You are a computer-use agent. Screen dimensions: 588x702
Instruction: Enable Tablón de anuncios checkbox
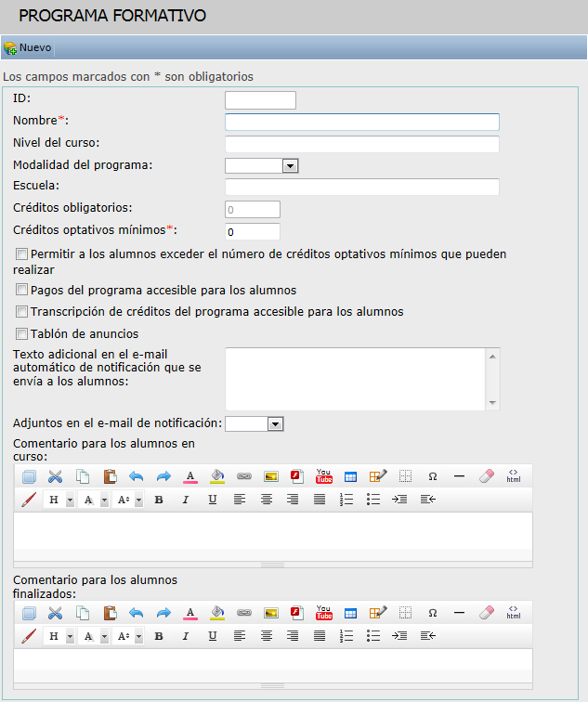point(21,333)
